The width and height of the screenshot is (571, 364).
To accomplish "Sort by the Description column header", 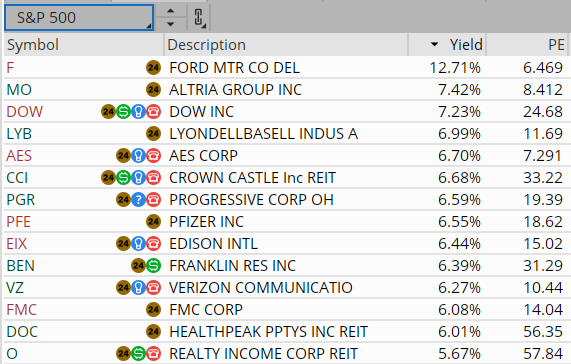I will 286,45.
